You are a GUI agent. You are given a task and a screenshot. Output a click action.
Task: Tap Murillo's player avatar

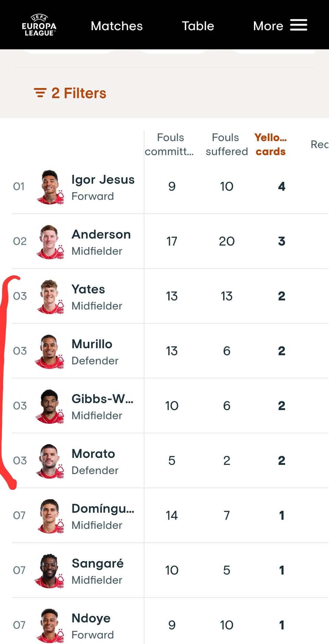[x=50, y=351]
